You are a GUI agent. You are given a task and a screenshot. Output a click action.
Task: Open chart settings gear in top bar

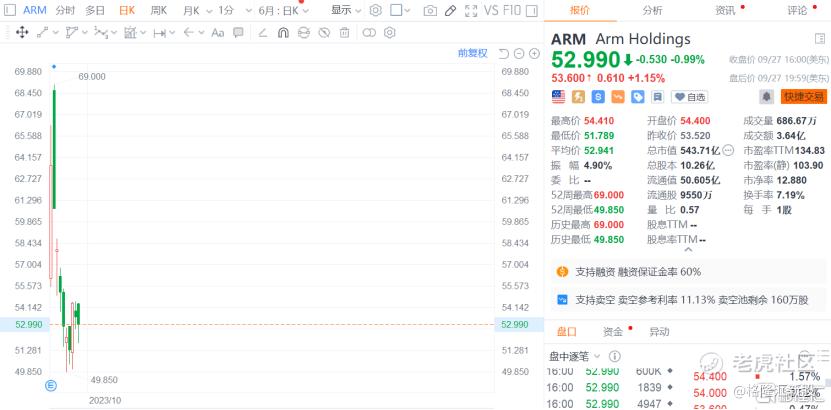pos(376,10)
